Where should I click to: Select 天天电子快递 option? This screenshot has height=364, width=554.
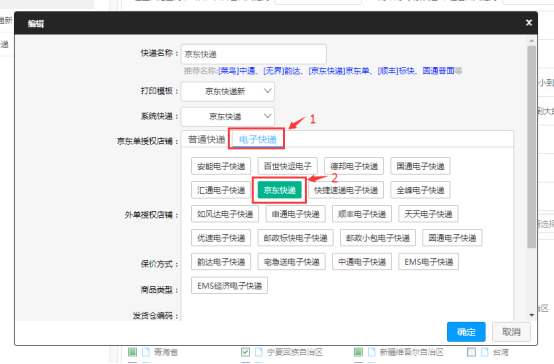(x=428, y=214)
